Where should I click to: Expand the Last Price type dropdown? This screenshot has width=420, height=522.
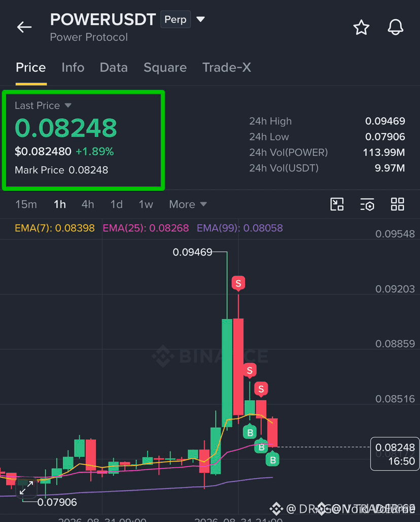tap(68, 106)
